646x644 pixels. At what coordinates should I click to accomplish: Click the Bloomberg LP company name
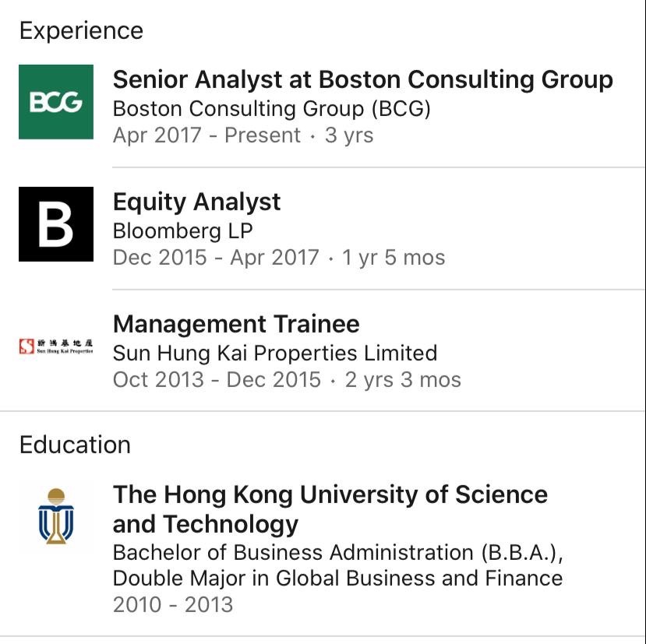[182, 231]
